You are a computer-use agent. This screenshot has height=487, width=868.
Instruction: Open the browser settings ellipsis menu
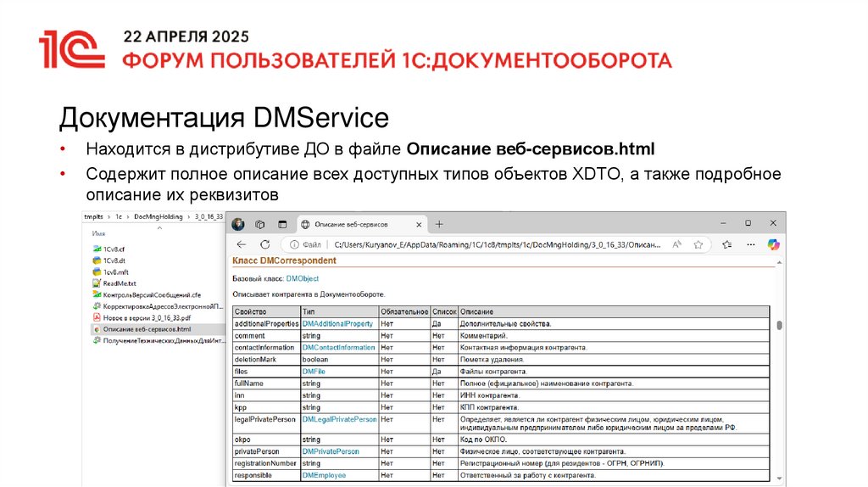pyautogui.click(x=751, y=244)
